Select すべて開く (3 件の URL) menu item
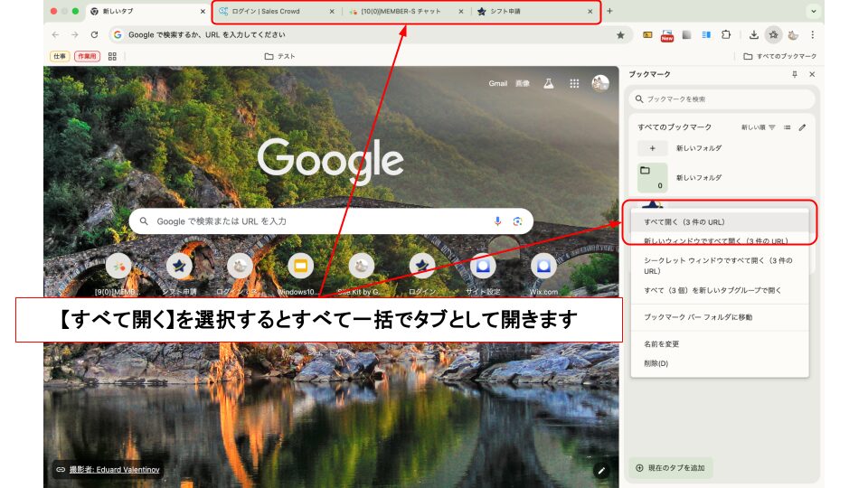Screen dimensions: 868x488 click(684, 221)
